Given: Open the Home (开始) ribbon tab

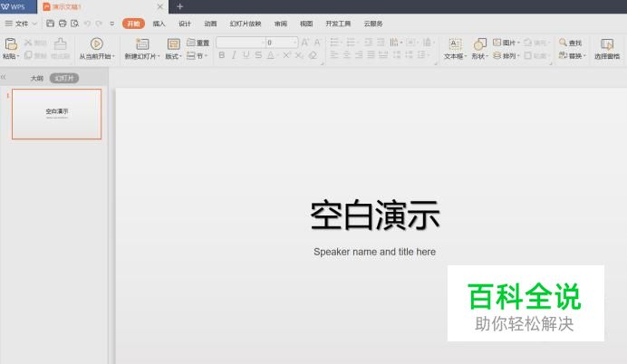Looking at the screenshot, I should [133, 24].
